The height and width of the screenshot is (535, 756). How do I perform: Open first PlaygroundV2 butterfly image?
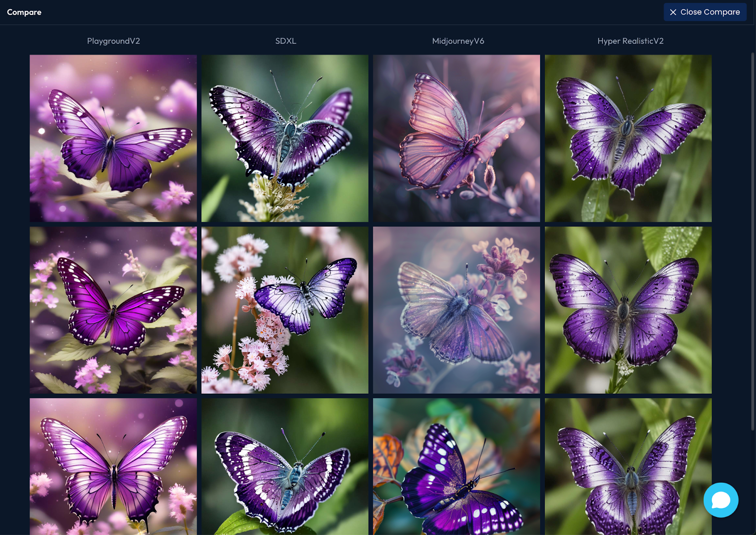point(113,138)
